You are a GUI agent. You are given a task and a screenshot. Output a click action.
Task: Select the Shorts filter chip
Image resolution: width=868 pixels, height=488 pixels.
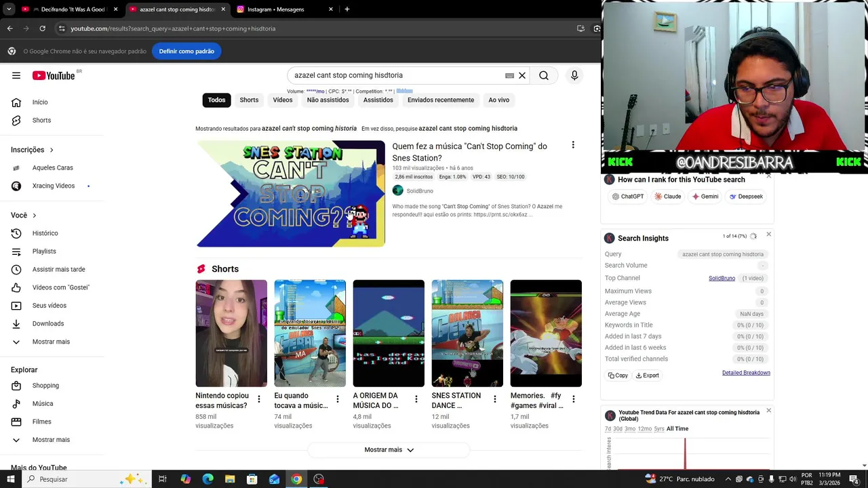[249, 100]
